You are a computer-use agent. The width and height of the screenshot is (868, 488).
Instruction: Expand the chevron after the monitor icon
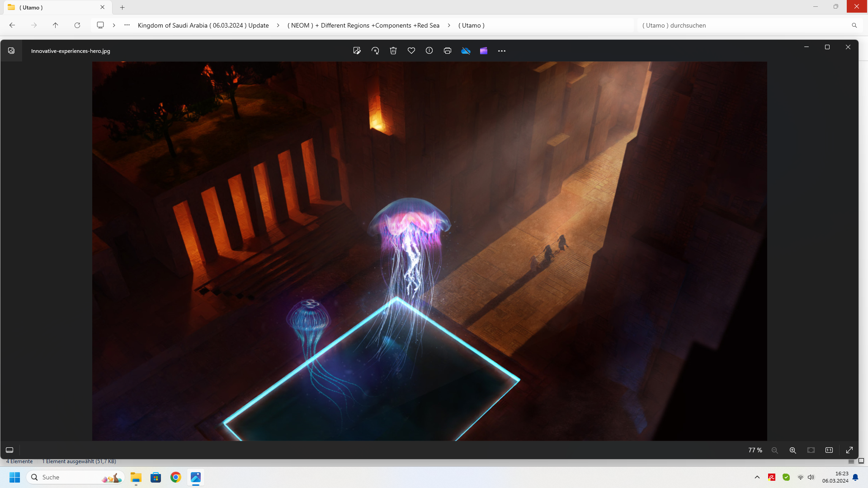[114, 25]
